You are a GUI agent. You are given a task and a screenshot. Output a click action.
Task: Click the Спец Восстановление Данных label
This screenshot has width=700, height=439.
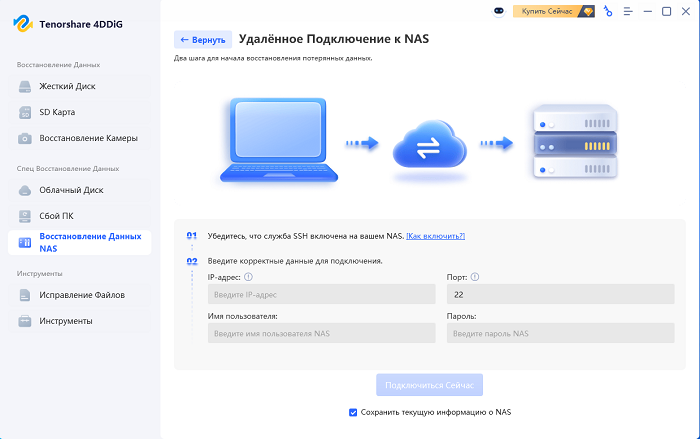point(68,168)
